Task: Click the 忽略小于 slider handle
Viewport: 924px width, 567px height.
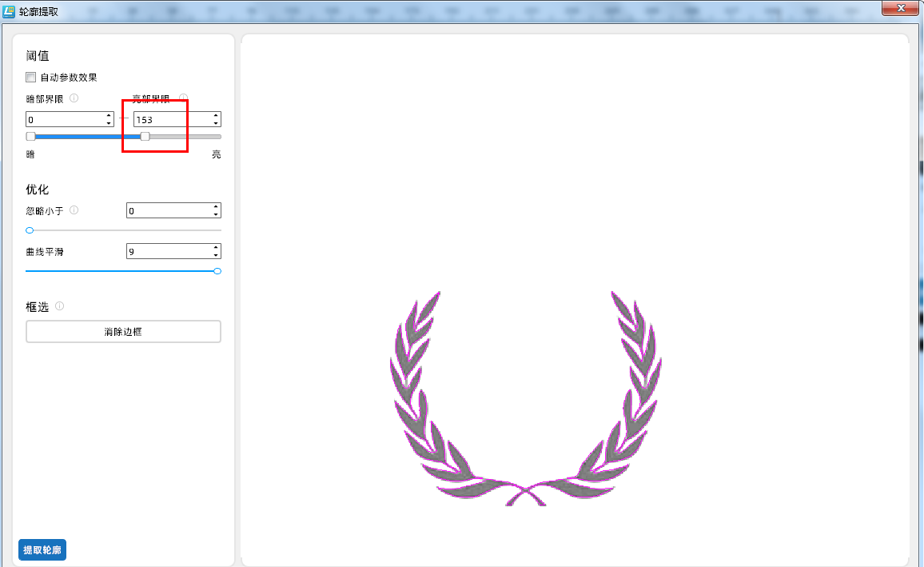Action: (30, 230)
